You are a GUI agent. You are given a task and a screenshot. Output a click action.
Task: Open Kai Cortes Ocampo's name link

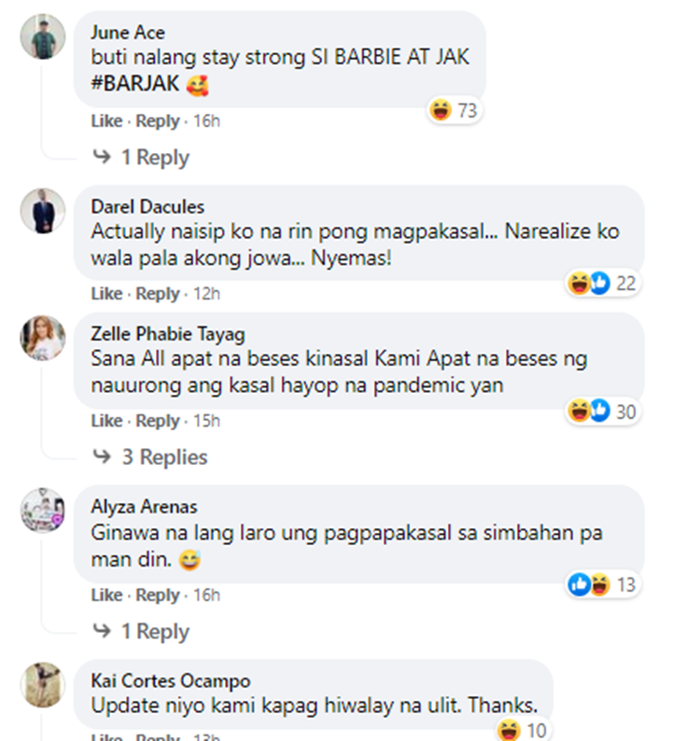click(171, 681)
